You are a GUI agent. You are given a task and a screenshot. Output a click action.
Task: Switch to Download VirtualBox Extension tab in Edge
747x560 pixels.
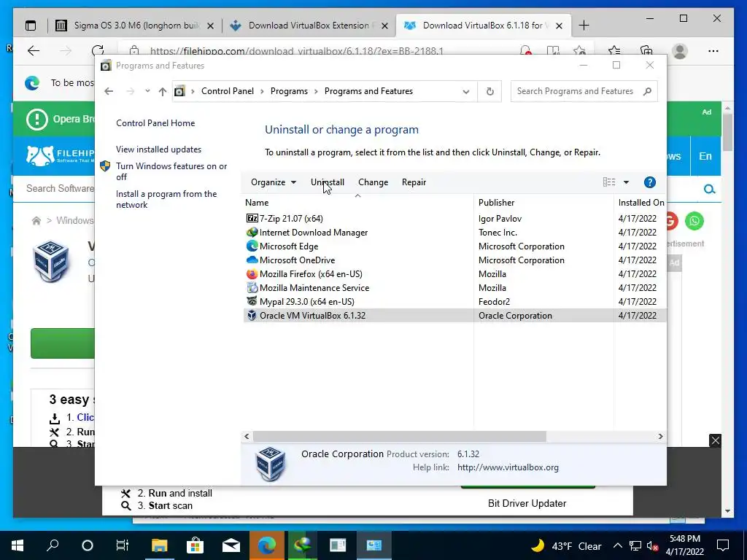point(309,26)
